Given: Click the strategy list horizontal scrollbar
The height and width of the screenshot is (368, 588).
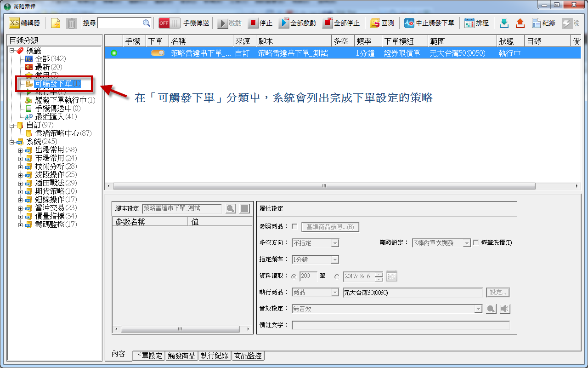Looking at the screenshot, I should tap(324, 186).
